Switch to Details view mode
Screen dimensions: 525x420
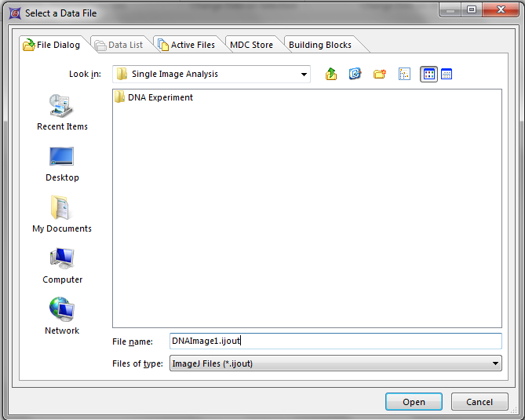[447, 74]
